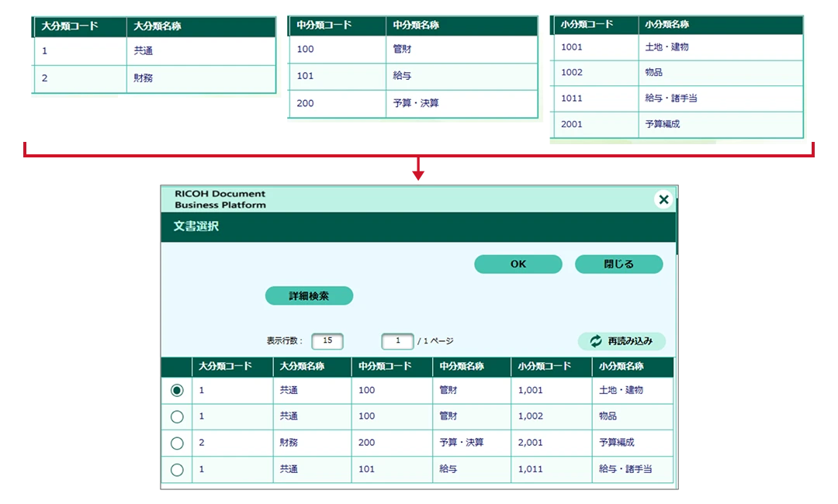The image size is (838, 504).
Task: Select the radio button for 物品 row
Action: coord(177,416)
